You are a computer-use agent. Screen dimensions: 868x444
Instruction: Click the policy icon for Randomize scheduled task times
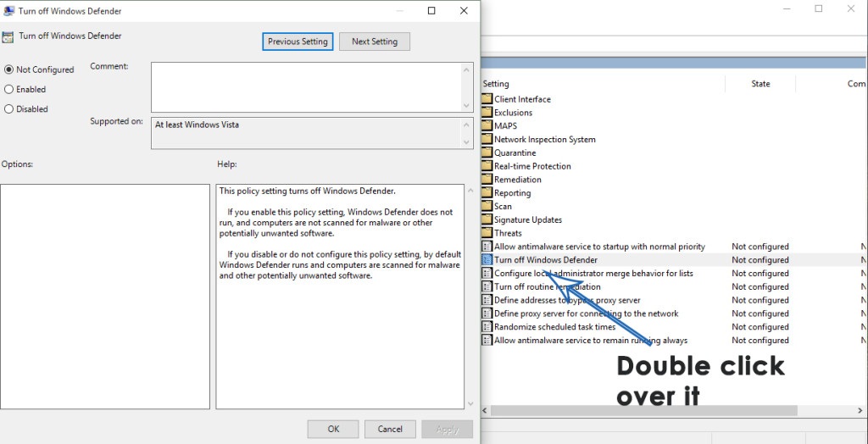(x=487, y=326)
